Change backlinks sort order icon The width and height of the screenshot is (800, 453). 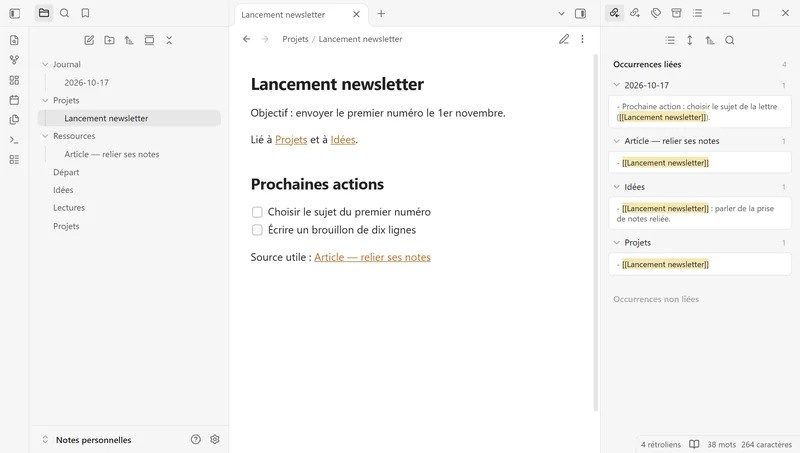point(710,40)
